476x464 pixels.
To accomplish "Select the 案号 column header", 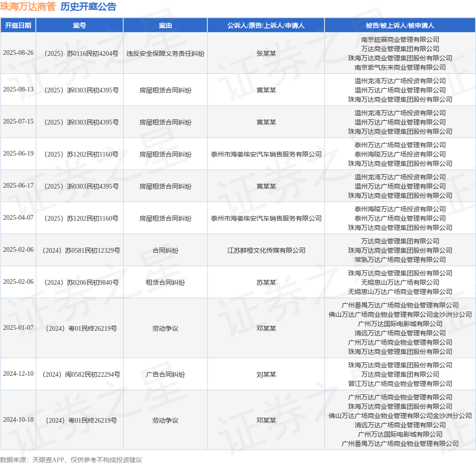I will tap(79, 26).
